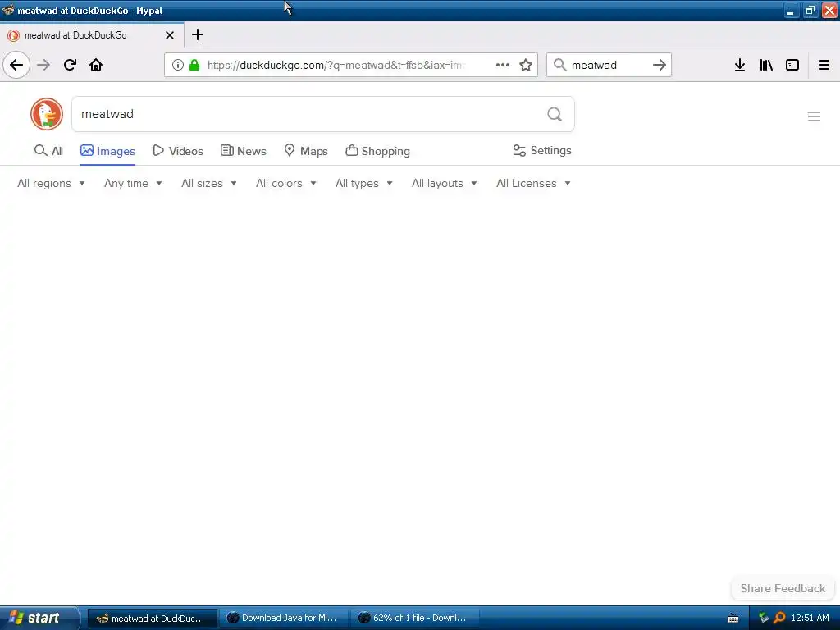Viewport: 840px width, 630px height.
Task: Expand the All Licenses filter
Action: tap(533, 183)
